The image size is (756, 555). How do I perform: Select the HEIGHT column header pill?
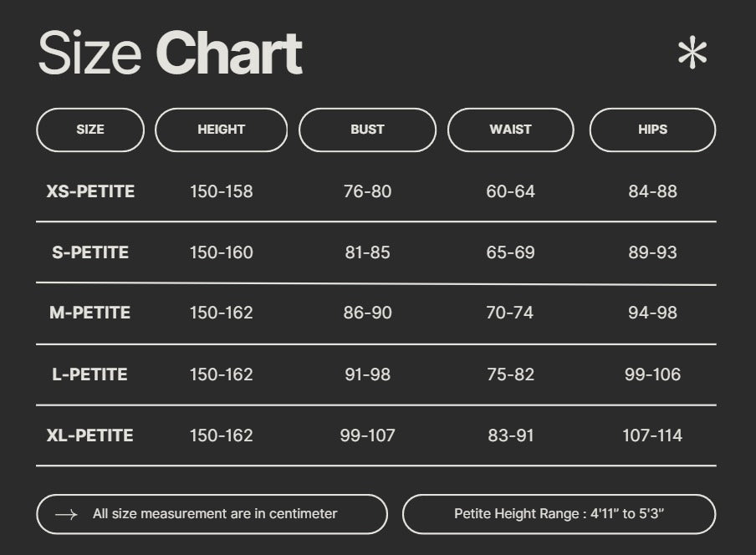221,130
